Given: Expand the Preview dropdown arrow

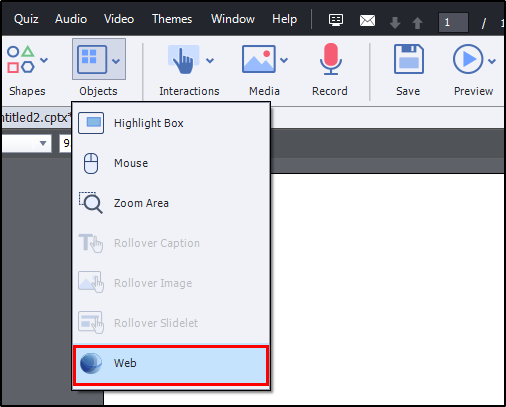Looking at the screenshot, I should click(x=492, y=61).
